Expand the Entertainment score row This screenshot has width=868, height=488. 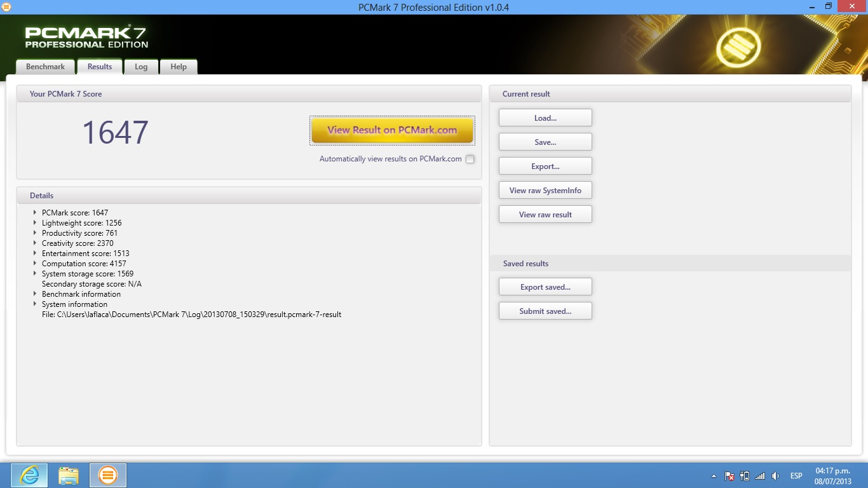[x=35, y=253]
